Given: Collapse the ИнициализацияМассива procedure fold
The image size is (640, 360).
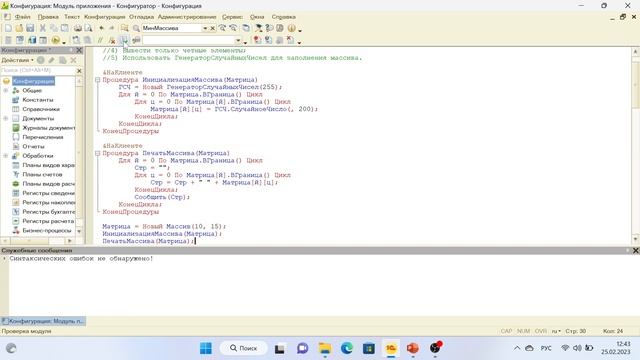Looking at the screenshot, I should coord(98,80).
